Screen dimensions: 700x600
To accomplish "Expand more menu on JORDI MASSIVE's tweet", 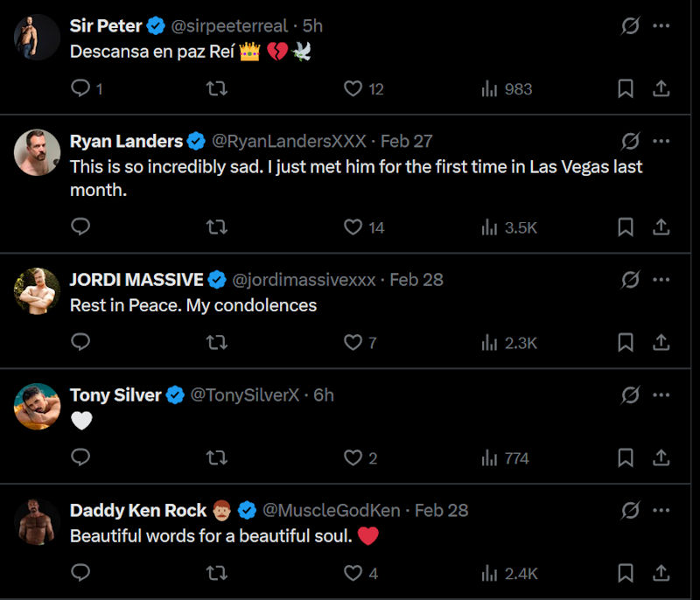I will 661,280.
